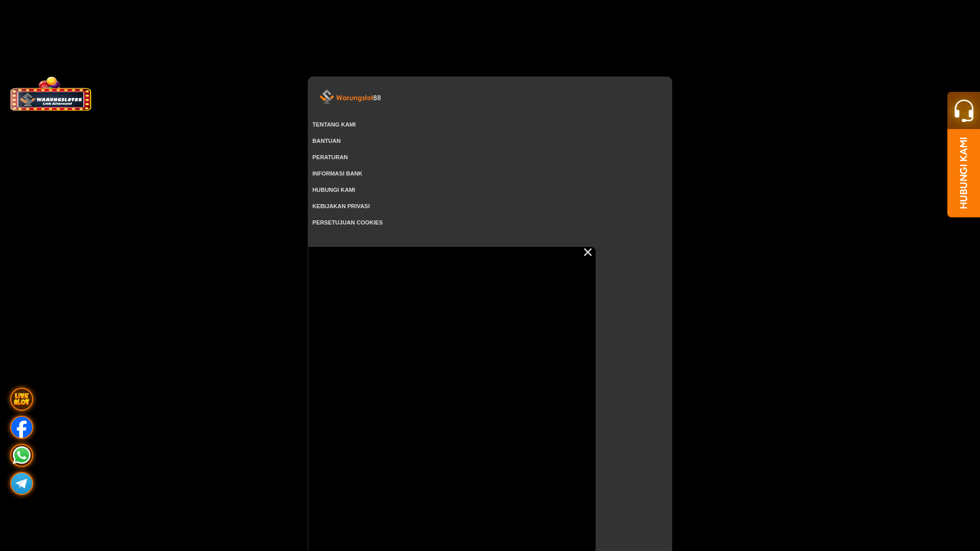The width and height of the screenshot is (980, 551).
Task: Go to the PERATURAN page link
Action: pyautogui.click(x=330, y=157)
